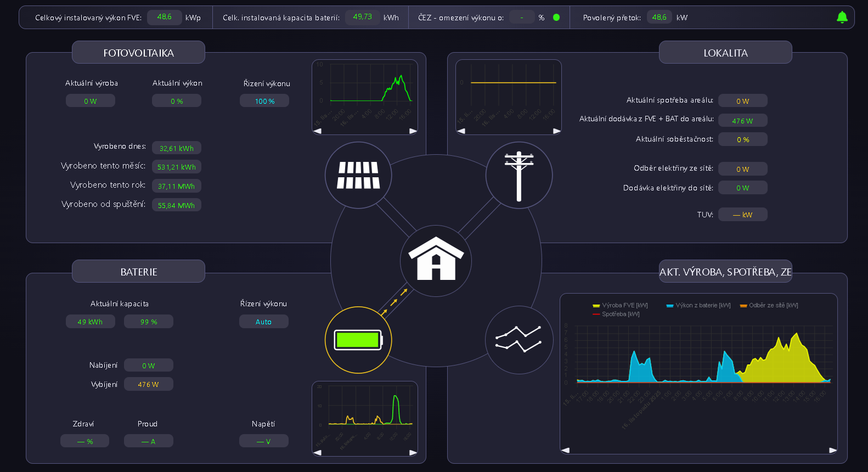
Task: Toggle Výroba FVE legend series
Action: [x=620, y=305]
